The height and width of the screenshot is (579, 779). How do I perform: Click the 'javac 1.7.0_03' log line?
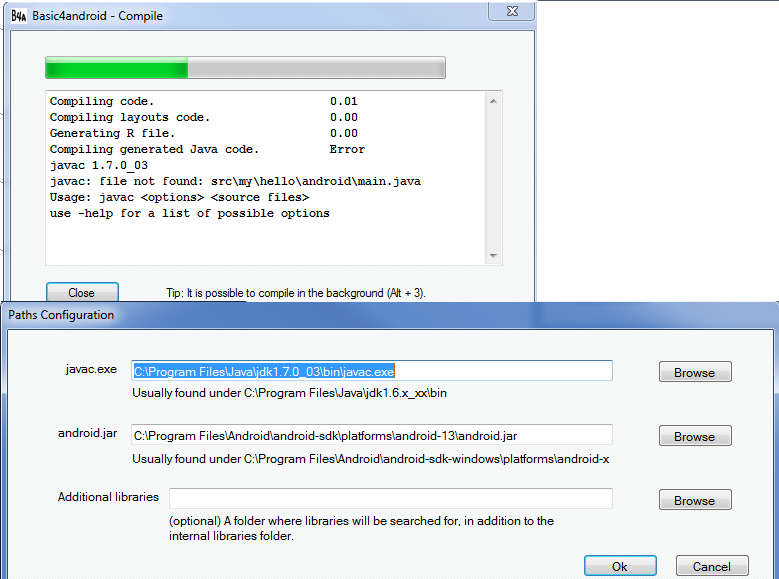99,165
